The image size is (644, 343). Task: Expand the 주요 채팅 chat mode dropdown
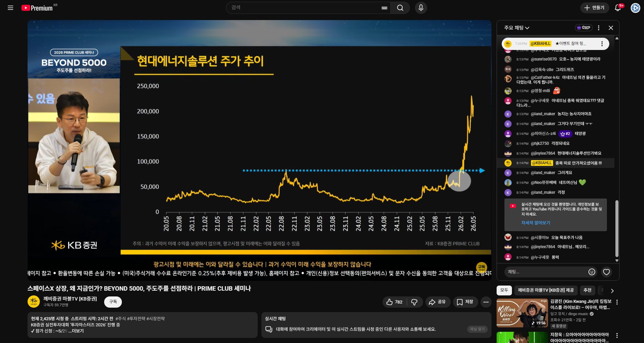coord(517,28)
